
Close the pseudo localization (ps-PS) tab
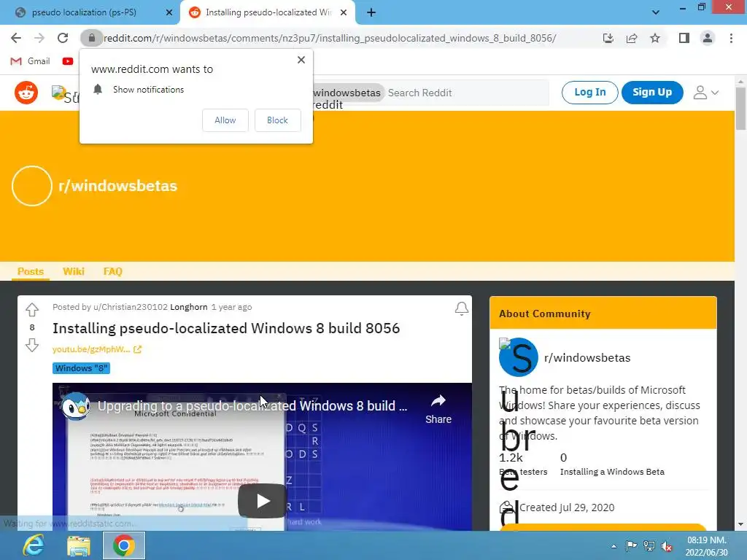[169, 13]
